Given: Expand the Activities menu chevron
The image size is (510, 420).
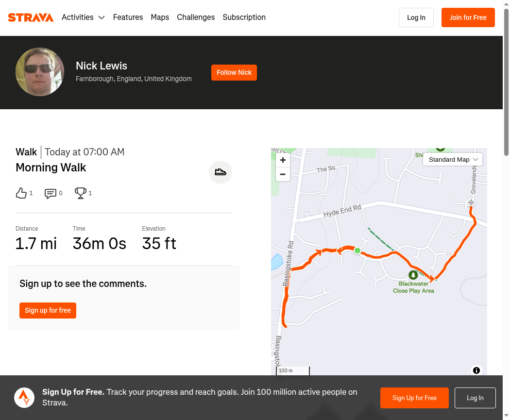Looking at the screenshot, I should point(102,17).
